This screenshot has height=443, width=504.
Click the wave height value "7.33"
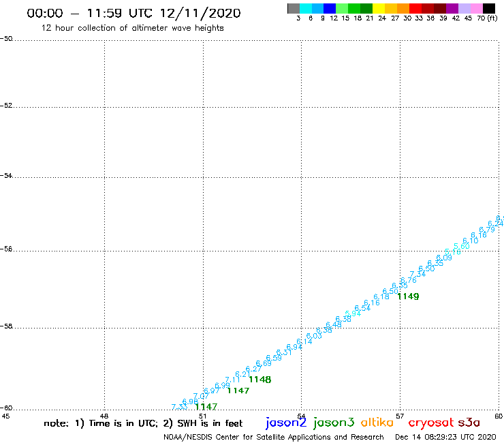pos(179,407)
